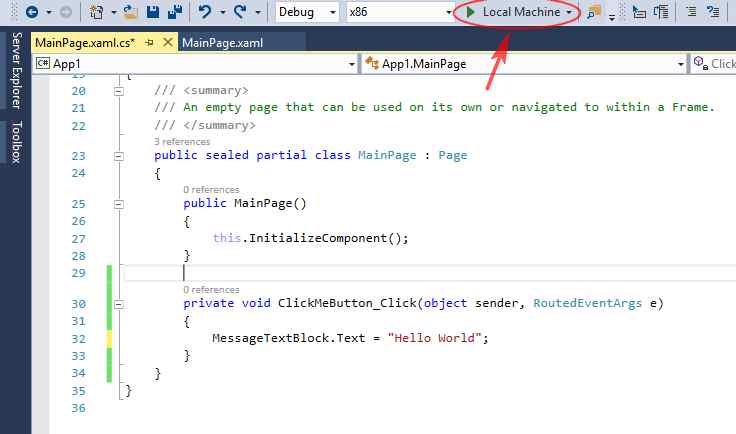Click the Redo arrow icon

[240, 12]
